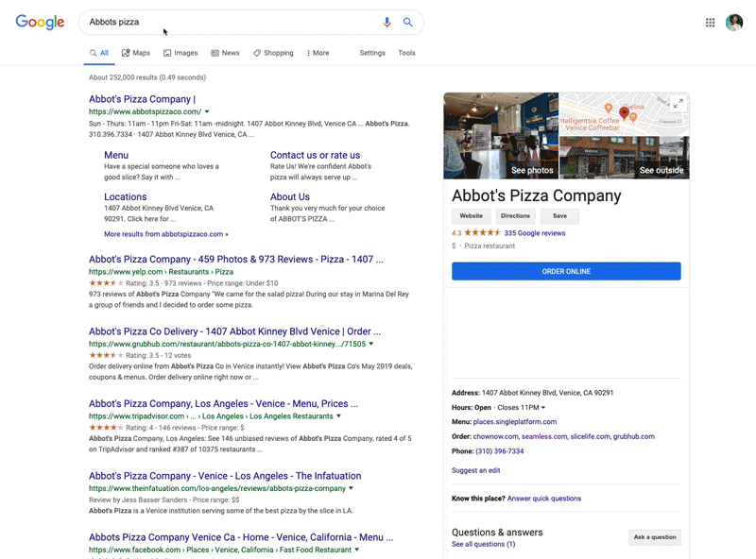The width and height of the screenshot is (756, 559).
Task: Click the Google logo
Action: click(x=40, y=22)
